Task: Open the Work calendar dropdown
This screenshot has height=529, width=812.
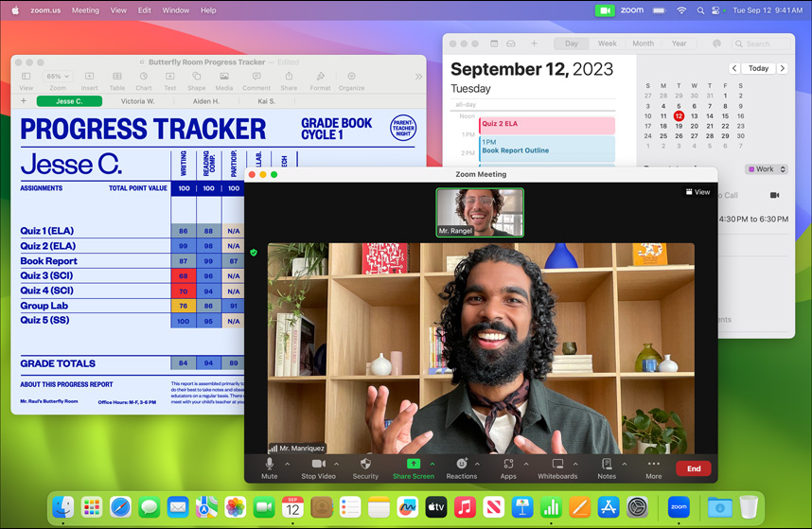Action: pyautogui.click(x=766, y=169)
